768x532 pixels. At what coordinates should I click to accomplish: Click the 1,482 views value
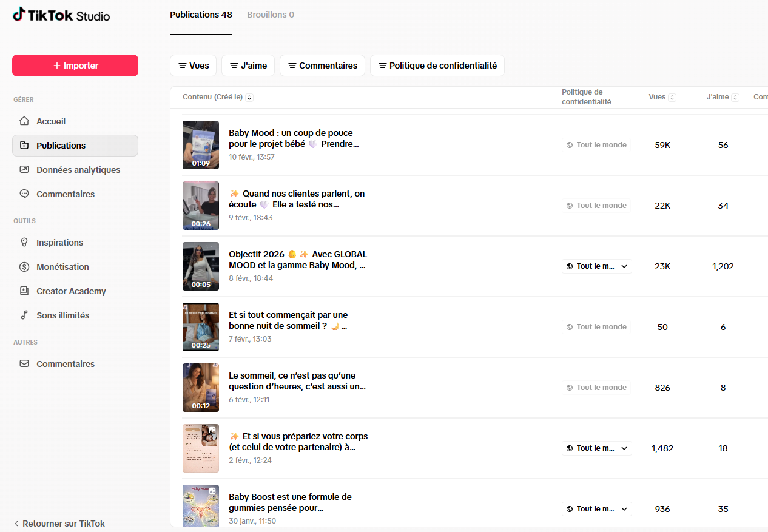pyautogui.click(x=662, y=448)
